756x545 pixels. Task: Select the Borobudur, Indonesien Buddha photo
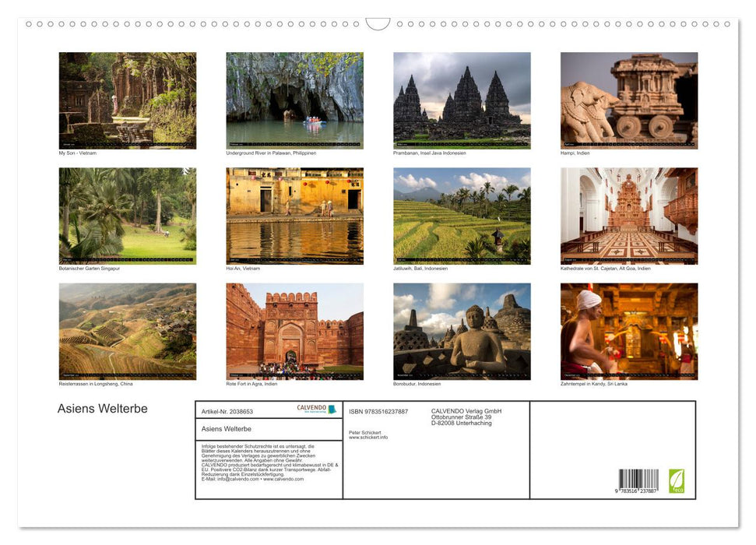(x=461, y=331)
